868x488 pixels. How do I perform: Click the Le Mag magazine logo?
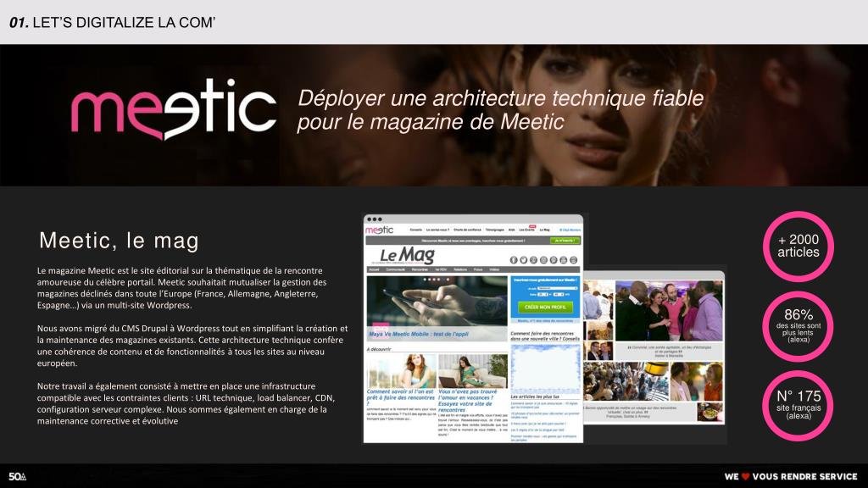[x=407, y=256]
